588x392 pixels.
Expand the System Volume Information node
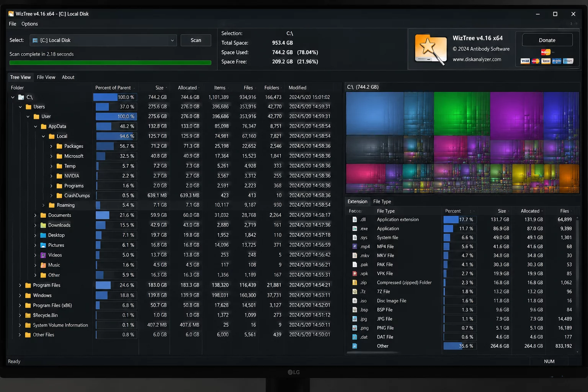click(x=20, y=325)
